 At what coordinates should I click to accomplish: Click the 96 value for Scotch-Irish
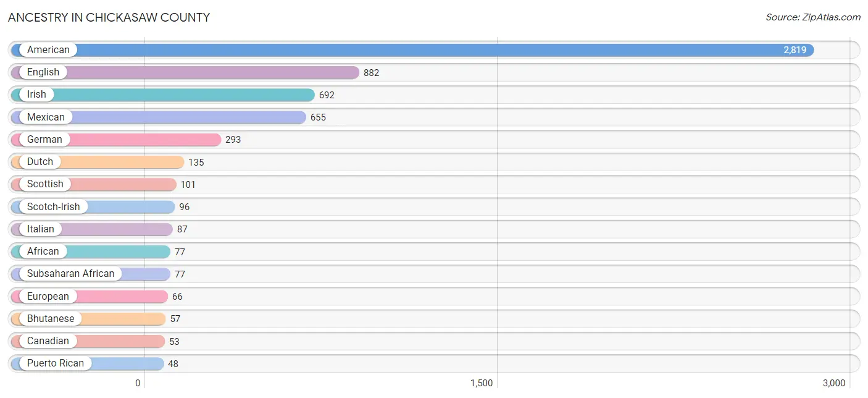pyautogui.click(x=185, y=207)
